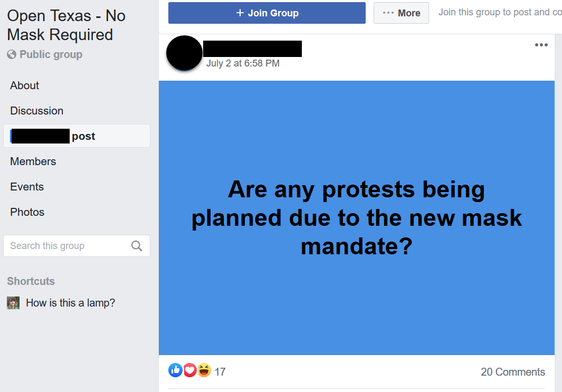The width and height of the screenshot is (562, 392).
Task: Click the magnifying glass search icon
Action: (x=137, y=246)
